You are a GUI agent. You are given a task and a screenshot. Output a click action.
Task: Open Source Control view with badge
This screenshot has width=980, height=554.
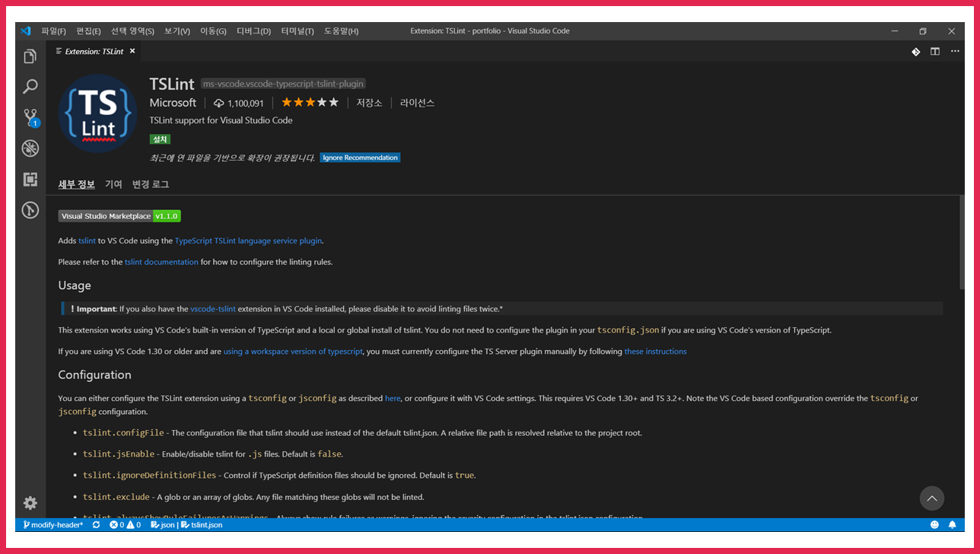[x=30, y=118]
